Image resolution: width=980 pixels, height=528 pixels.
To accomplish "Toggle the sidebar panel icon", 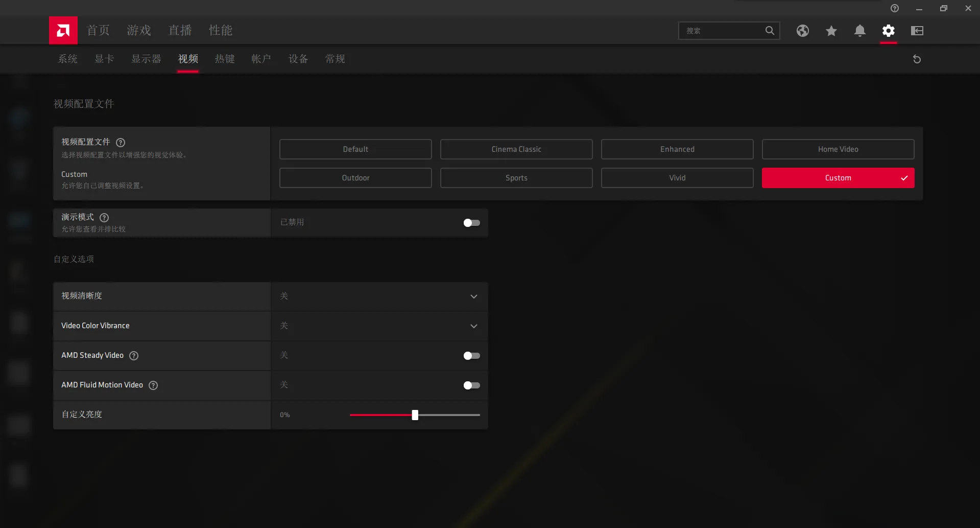I will point(917,31).
